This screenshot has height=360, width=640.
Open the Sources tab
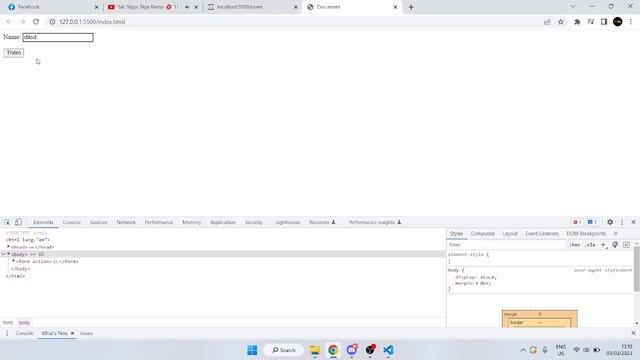[98, 222]
